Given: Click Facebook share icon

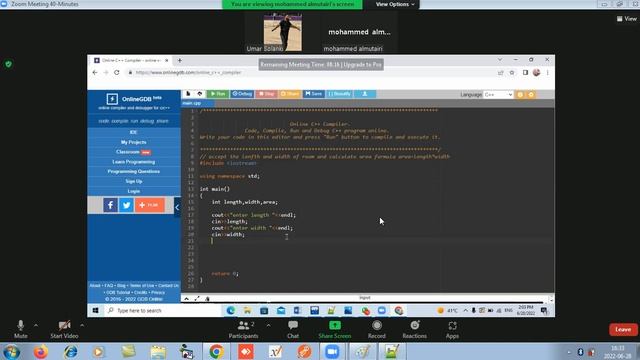Looking at the screenshot, I should [x=110, y=205].
